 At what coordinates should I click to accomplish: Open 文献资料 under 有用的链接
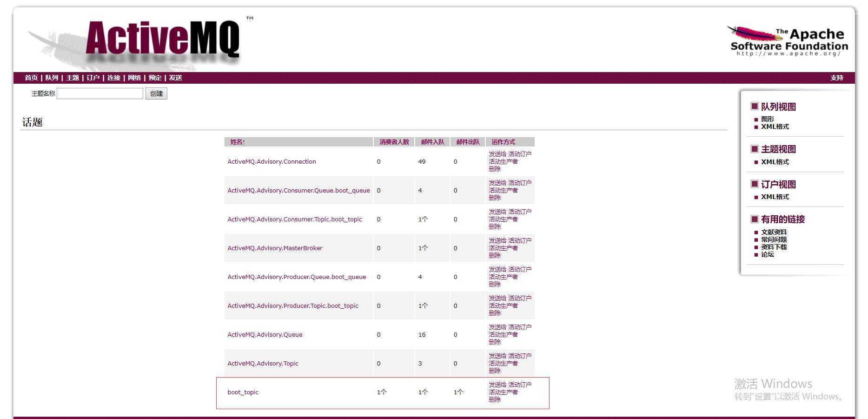coord(774,232)
